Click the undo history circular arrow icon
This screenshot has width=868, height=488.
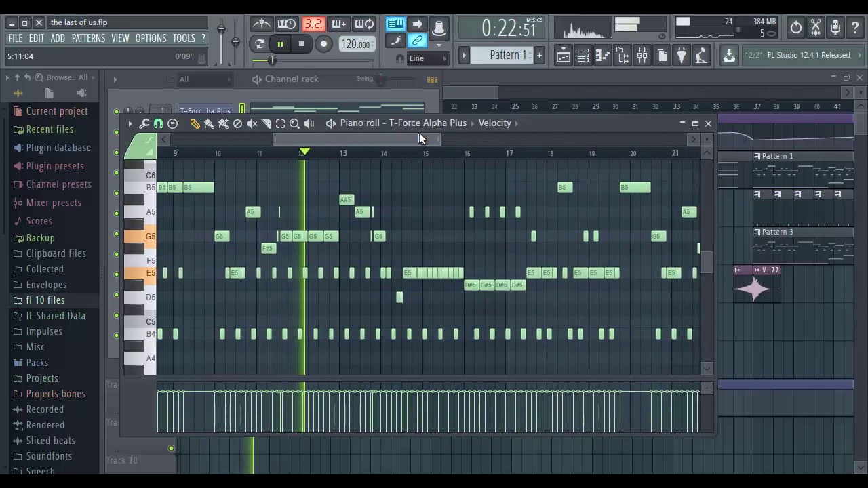coord(796,28)
